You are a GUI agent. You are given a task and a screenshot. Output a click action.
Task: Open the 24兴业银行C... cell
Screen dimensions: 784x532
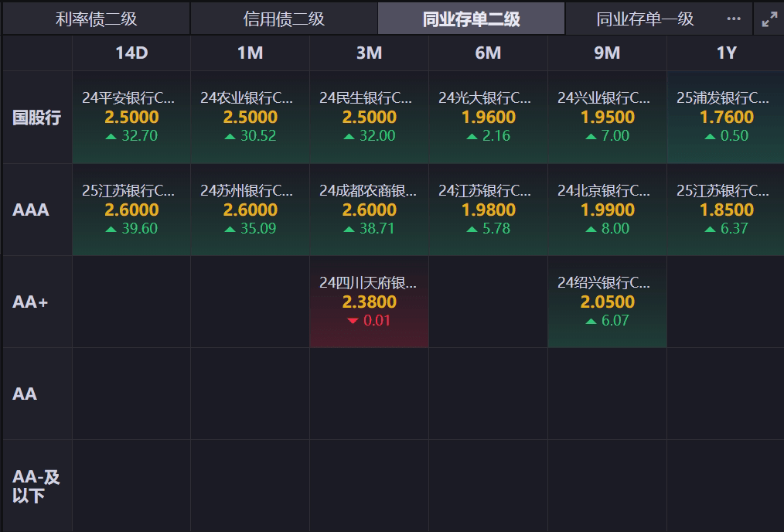point(607,117)
